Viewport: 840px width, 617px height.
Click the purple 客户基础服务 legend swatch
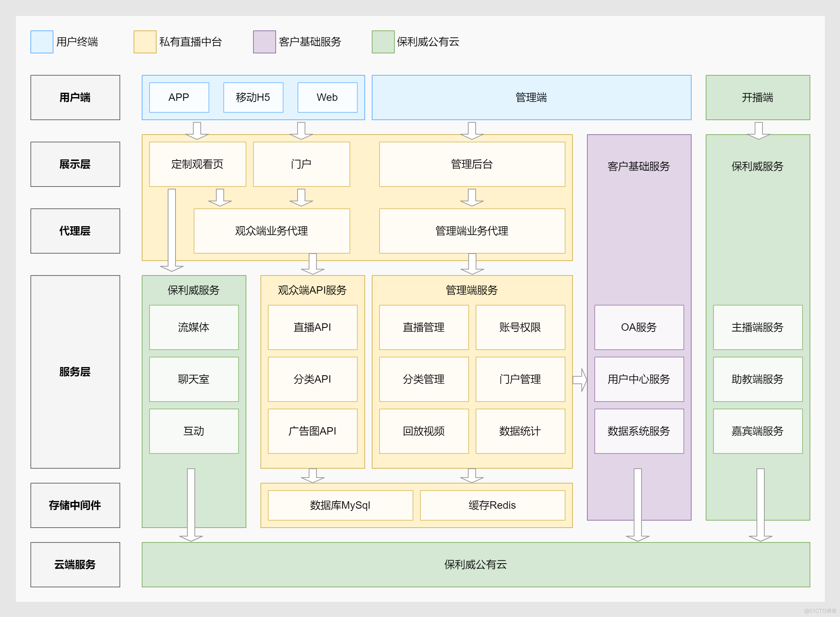click(265, 42)
